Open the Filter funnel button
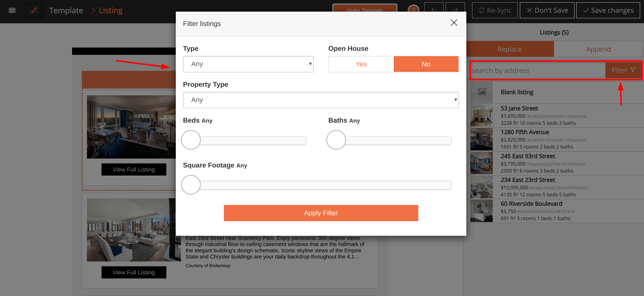 coord(623,70)
